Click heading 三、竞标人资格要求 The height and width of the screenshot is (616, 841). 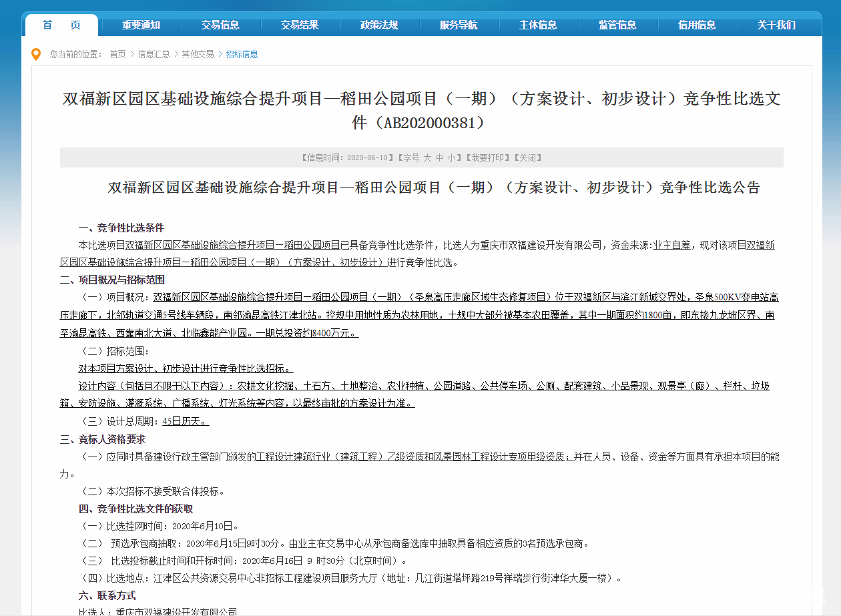tap(102, 439)
